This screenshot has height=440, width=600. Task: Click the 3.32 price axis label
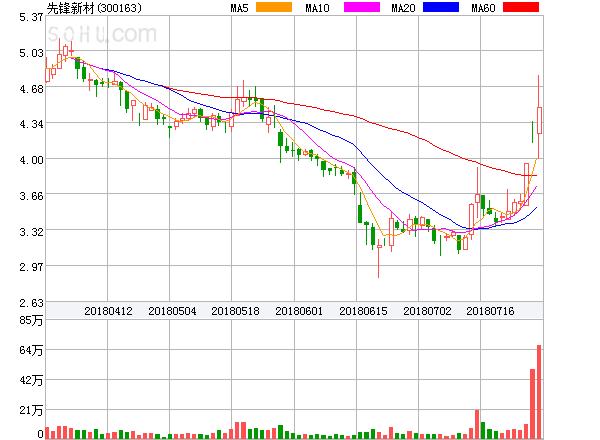click(x=31, y=232)
